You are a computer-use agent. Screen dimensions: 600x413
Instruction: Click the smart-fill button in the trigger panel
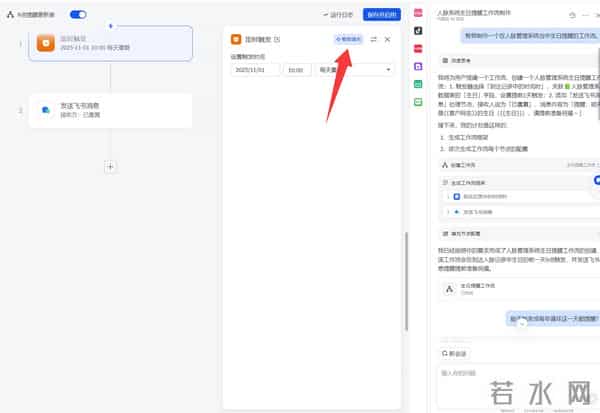tap(348, 39)
